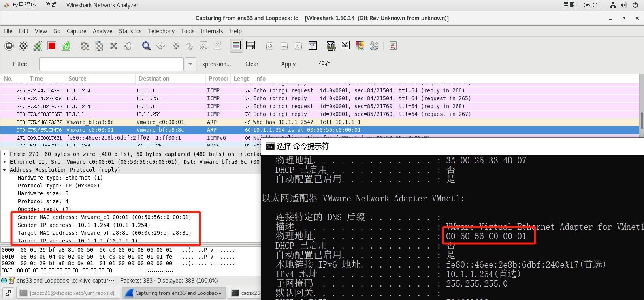Select packet 270 ARP reply row
Viewport: 644px width, 300px height.
point(320,130)
